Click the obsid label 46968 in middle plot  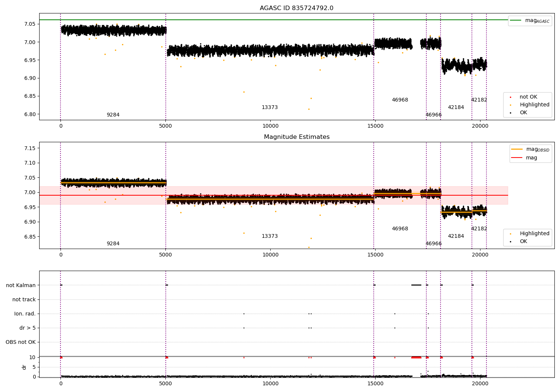coord(400,229)
